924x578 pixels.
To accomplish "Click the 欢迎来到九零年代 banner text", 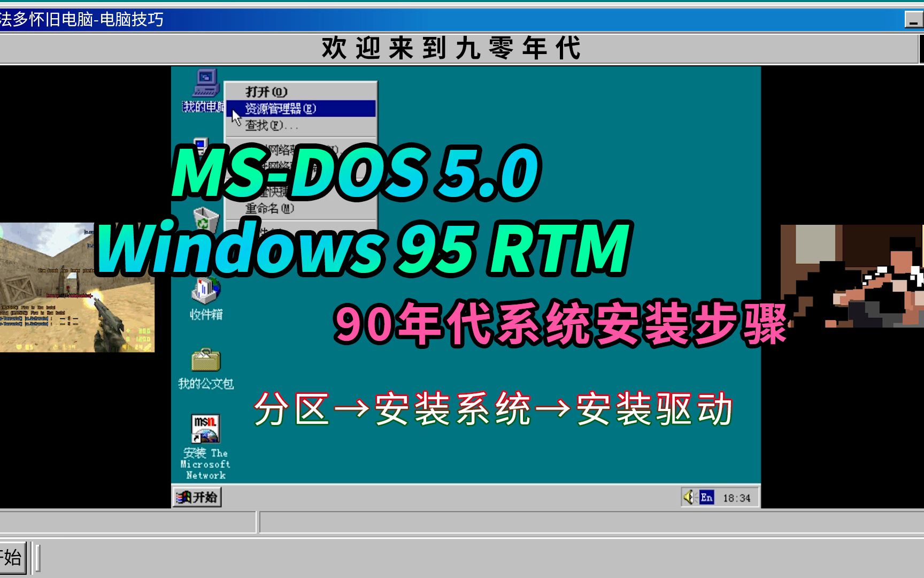I will point(451,48).
